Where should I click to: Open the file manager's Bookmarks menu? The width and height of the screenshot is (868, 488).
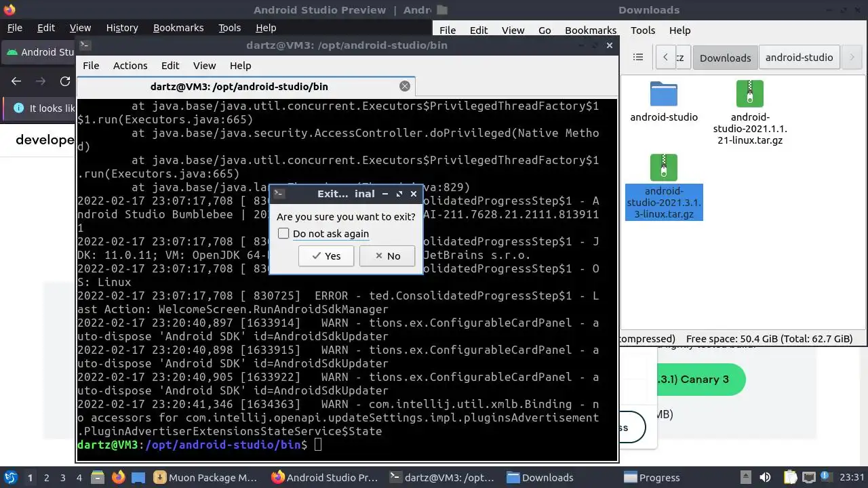[591, 30]
